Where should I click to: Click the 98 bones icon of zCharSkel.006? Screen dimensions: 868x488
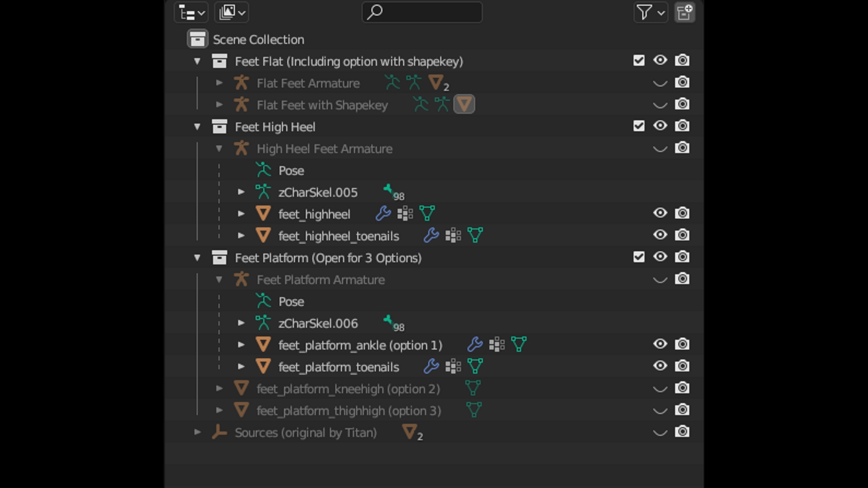(x=393, y=323)
